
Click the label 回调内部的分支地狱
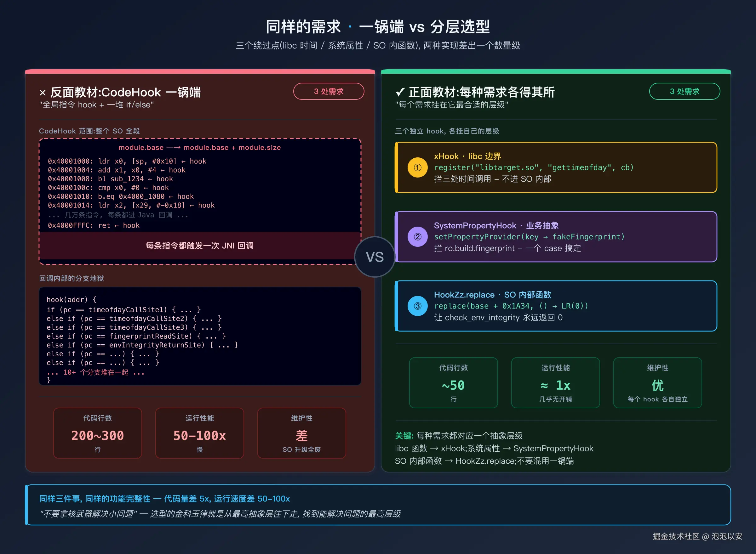pos(72,278)
